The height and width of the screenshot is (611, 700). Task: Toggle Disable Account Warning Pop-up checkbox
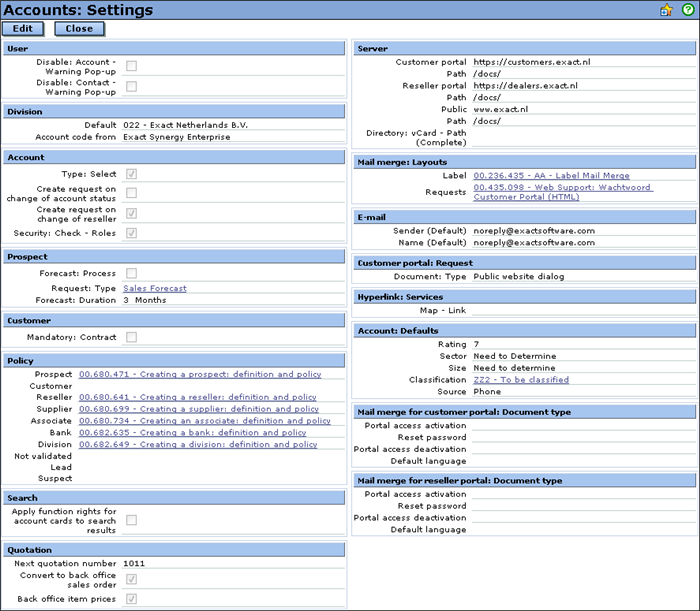point(131,66)
